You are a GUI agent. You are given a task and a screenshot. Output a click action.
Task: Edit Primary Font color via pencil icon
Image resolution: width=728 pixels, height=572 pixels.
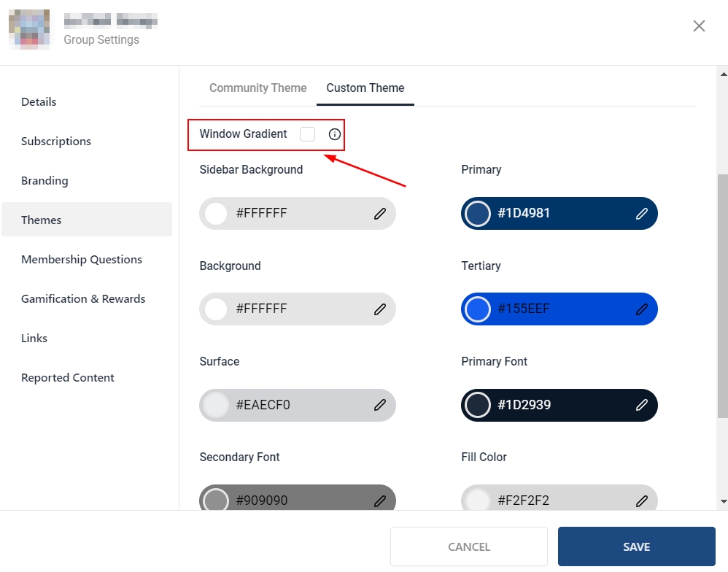click(641, 405)
